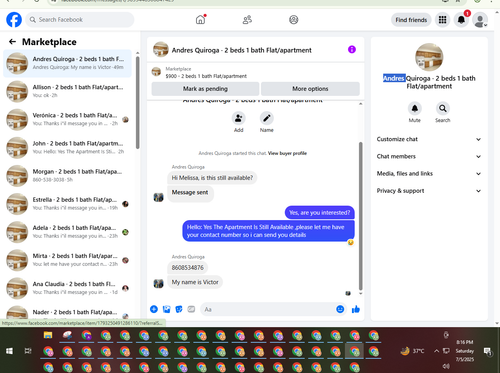Image resolution: width=500 pixels, height=373 pixels.
Task: Click Mark as pending button
Action: coord(205,89)
